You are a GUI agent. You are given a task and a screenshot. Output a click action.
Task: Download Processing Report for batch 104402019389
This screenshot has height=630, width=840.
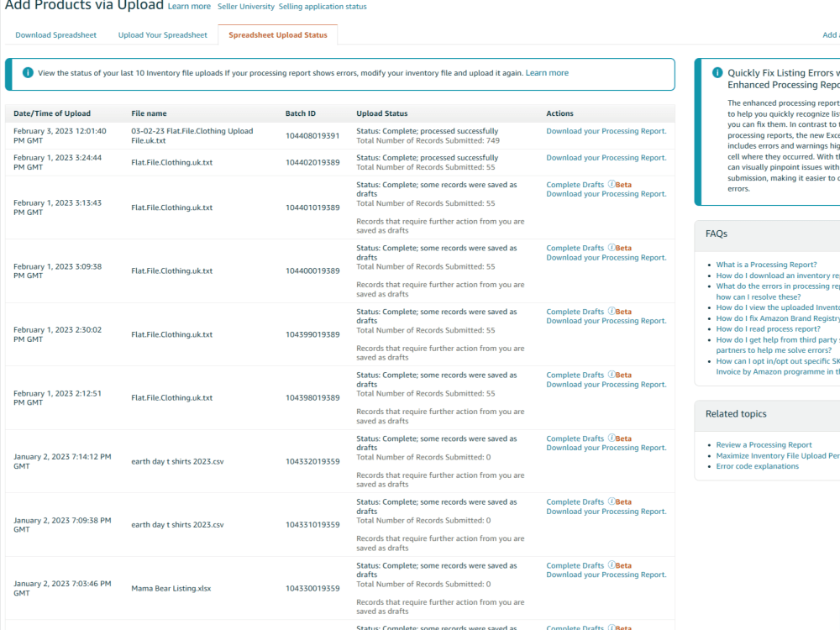click(606, 158)
